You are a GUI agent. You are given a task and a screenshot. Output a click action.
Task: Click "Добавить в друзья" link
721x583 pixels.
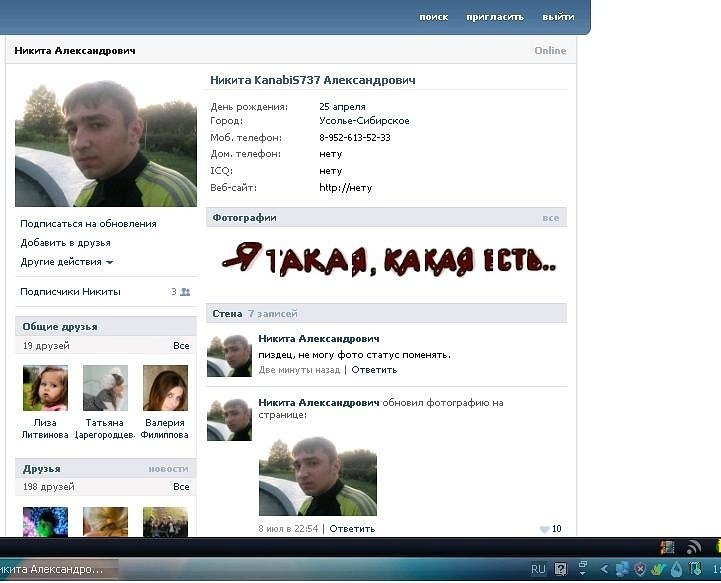coord(65,243)
